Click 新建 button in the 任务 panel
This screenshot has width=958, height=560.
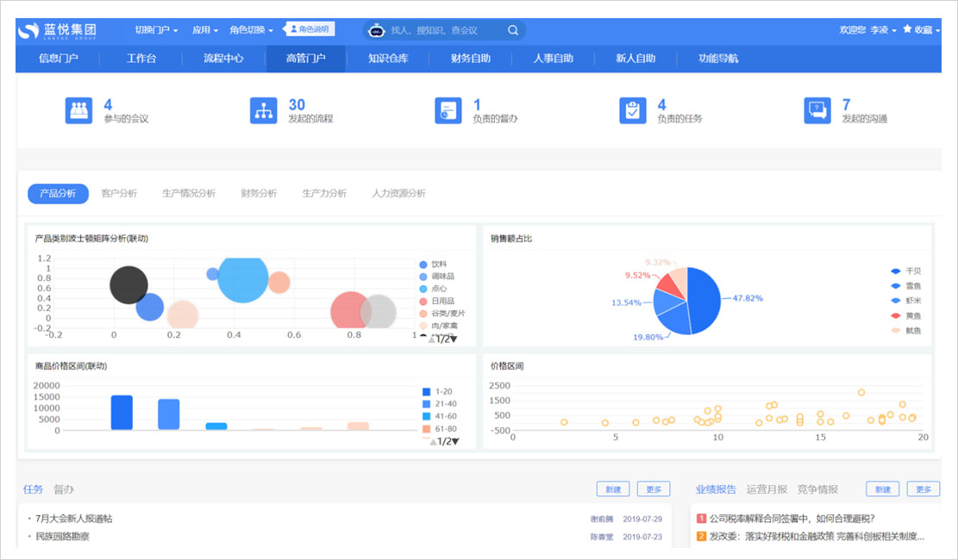tap(612, 489)
